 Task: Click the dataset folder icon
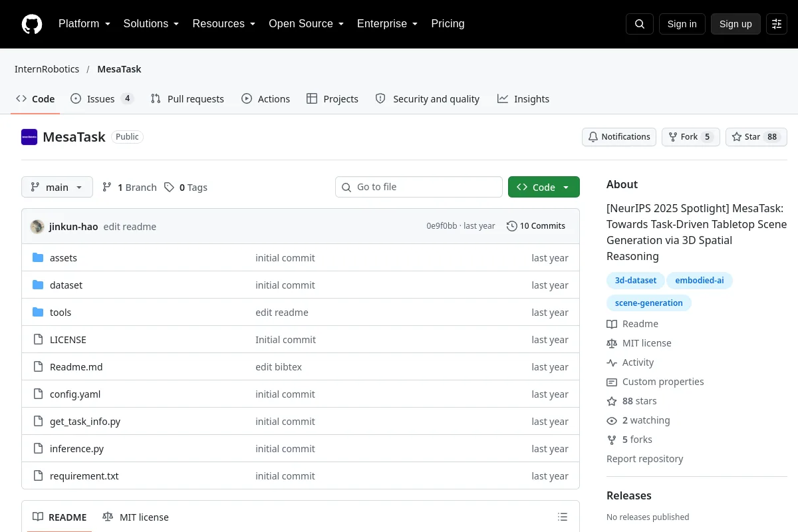pos(38,285)
